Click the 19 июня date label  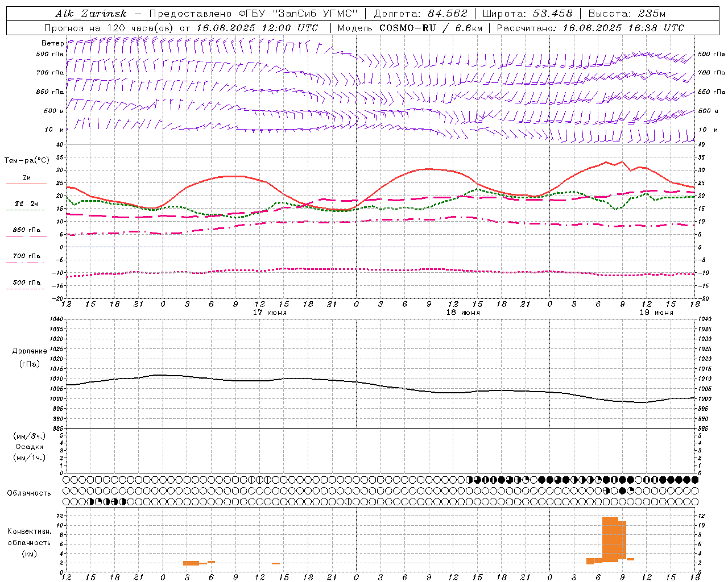click(656, 313)
